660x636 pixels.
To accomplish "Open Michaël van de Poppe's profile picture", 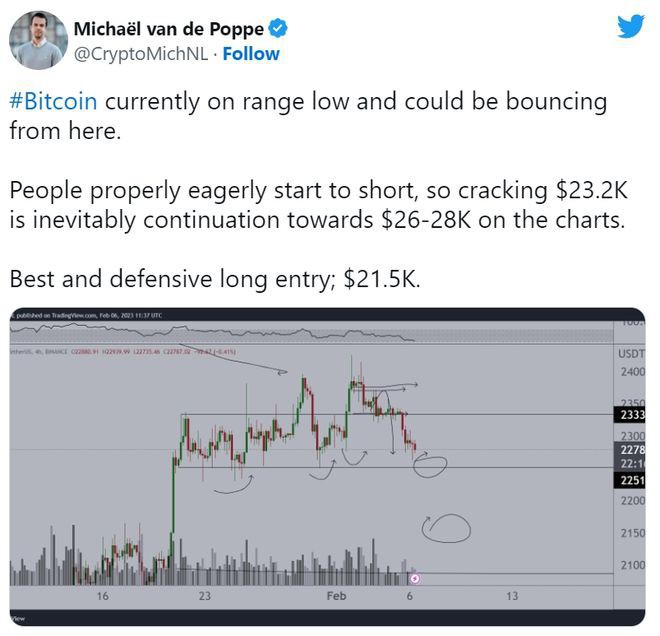I will coord(37,39).
